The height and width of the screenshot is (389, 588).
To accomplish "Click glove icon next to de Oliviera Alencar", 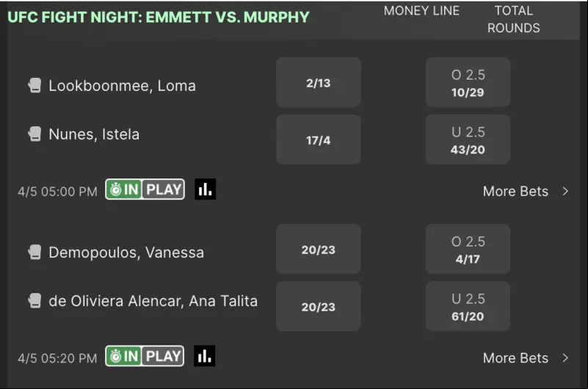I will point(35,300).
